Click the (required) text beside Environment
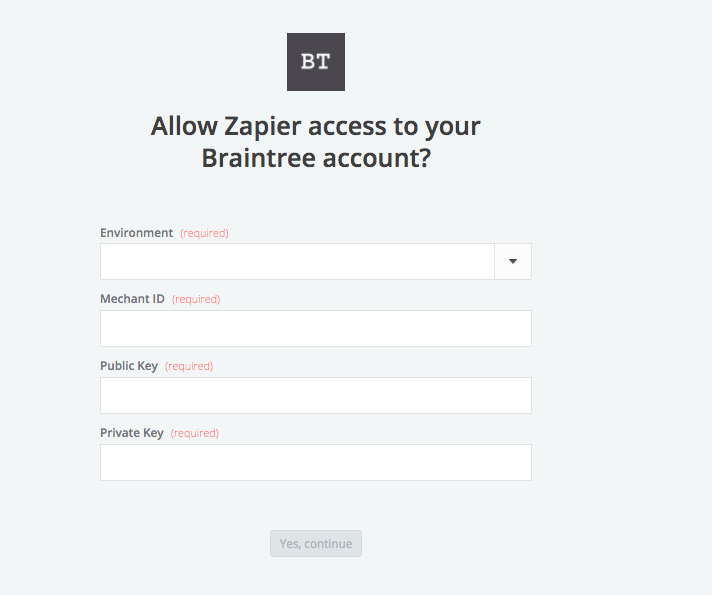This screenshot has width=712, height=595. coord(204,233)
